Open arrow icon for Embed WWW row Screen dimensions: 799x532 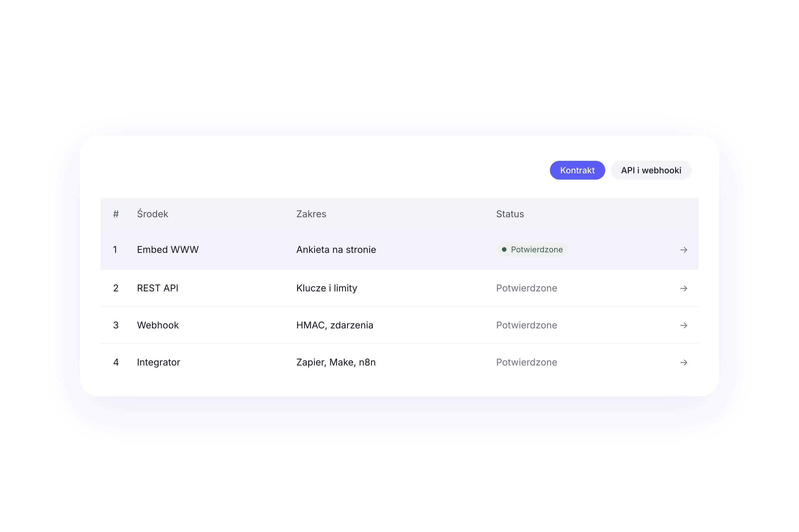pyautogui.click(x=683, y=250)
